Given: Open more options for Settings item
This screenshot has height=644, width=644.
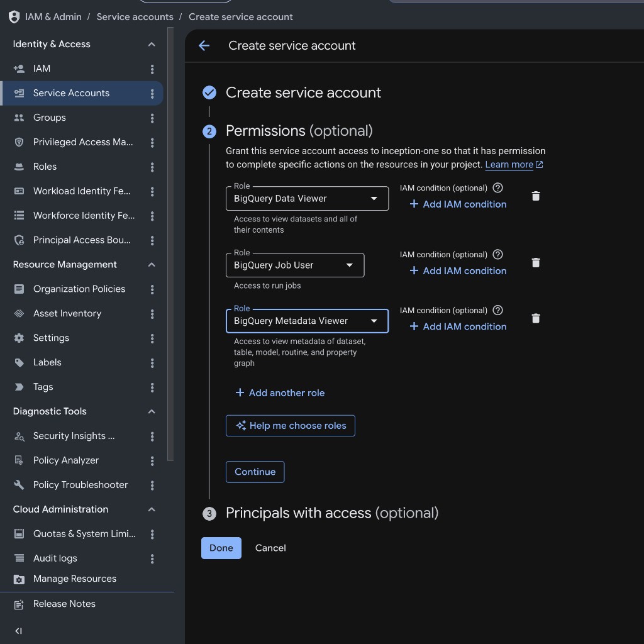Looking at the screenshot, I should point(152,338).
